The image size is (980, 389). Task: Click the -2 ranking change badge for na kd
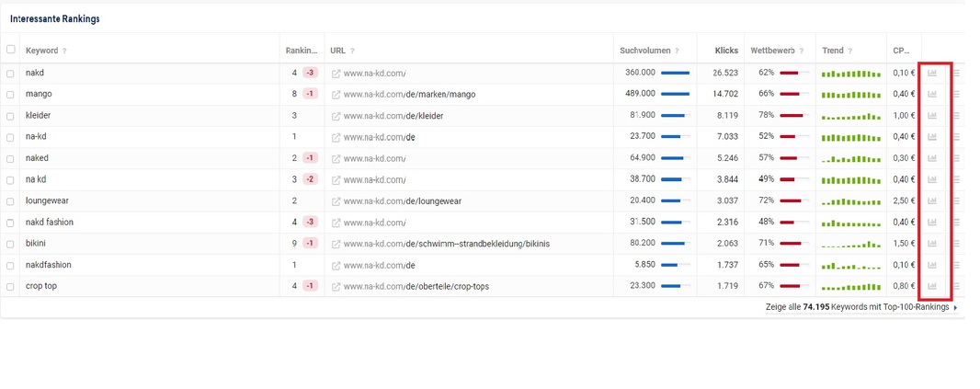(311, 179)
